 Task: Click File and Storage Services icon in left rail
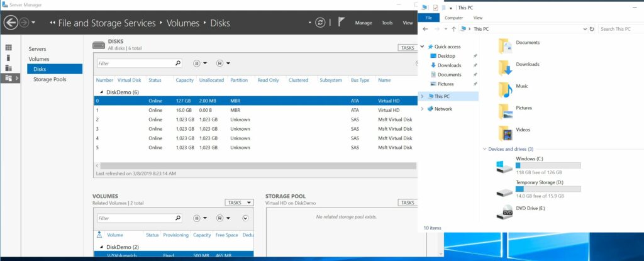tap(9, 78)
